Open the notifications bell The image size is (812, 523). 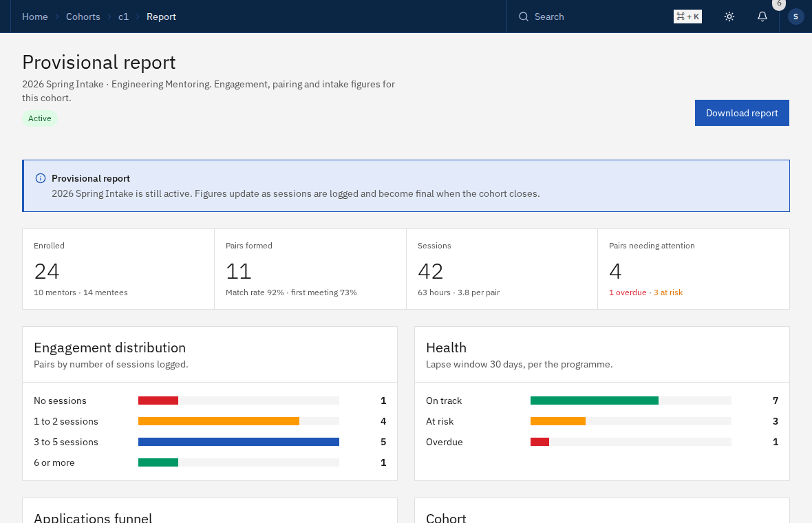pos(762,17)
